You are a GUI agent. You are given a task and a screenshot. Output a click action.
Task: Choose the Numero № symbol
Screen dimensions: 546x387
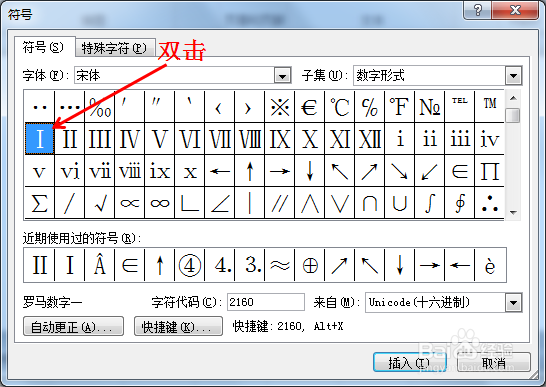[429, 107]
